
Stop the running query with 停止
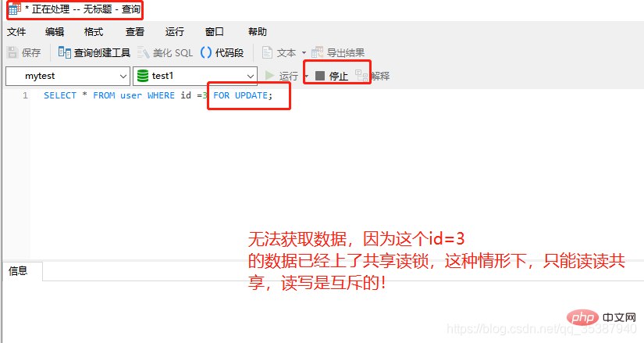click(332, 76)
